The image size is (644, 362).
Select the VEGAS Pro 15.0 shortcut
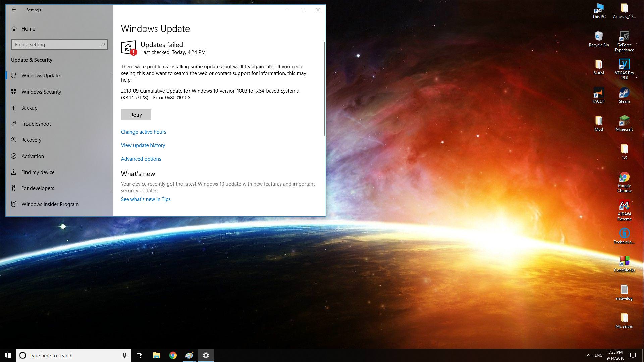point(624,69)
